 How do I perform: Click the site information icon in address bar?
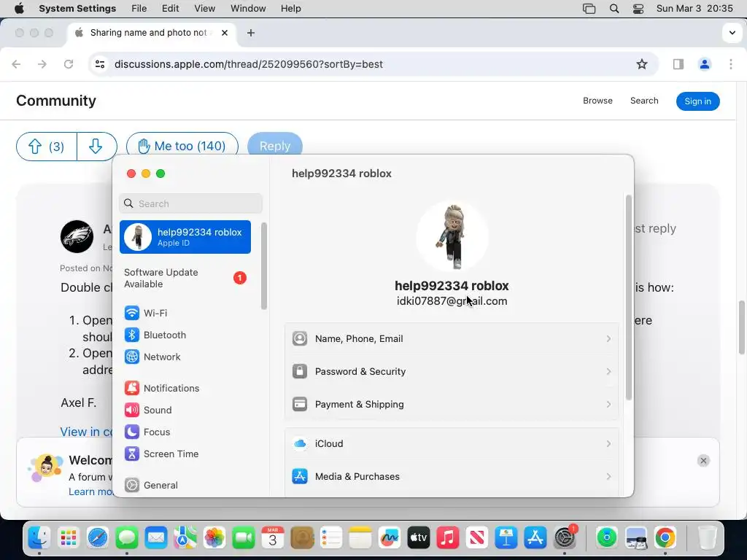pos(99,64)
